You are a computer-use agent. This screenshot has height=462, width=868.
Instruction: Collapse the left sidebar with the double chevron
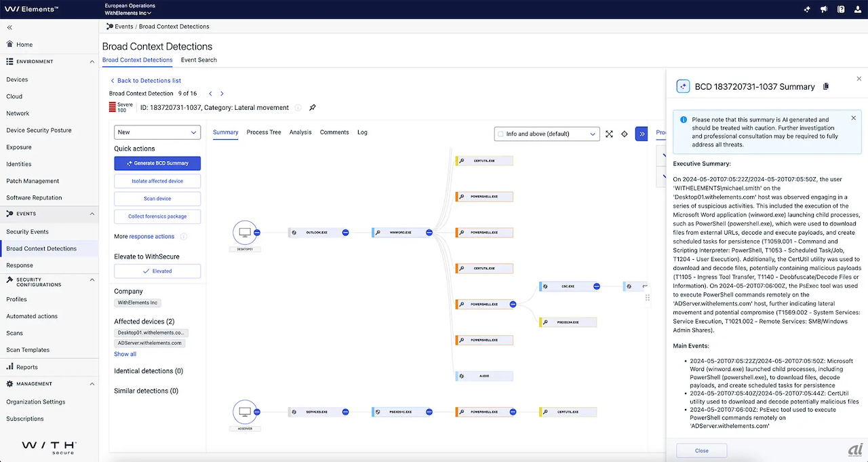(9, 28)
